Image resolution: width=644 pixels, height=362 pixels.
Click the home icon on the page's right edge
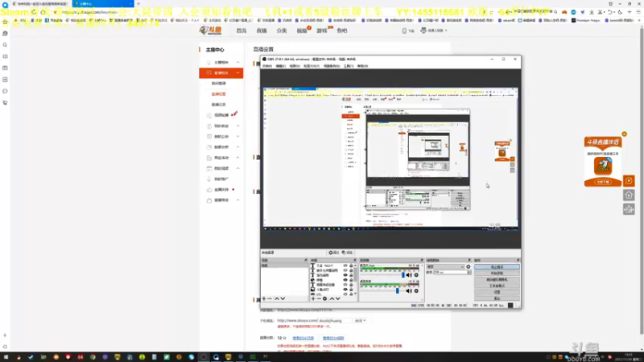click(x=629, y=195)
